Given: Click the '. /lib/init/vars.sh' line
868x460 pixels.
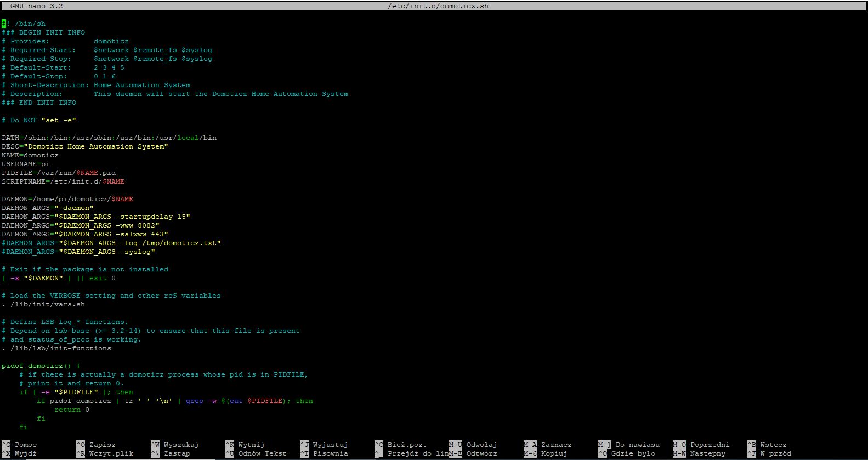Looking at the screenshot, I should tap(43, 304).
